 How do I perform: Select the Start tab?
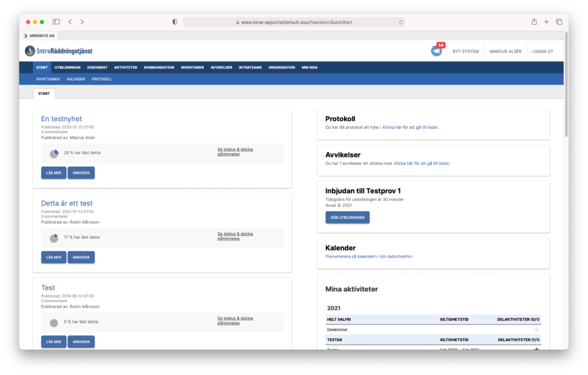[44, 93]
